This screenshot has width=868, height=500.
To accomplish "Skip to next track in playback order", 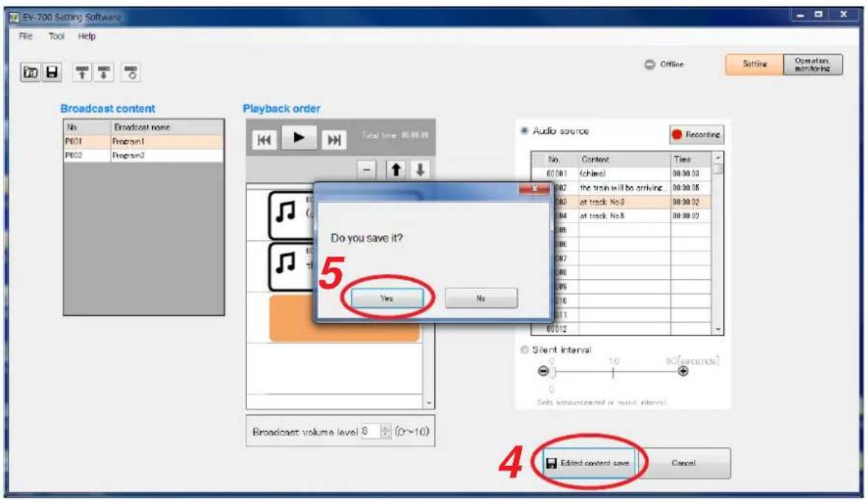I will click(x=334, y=140).
